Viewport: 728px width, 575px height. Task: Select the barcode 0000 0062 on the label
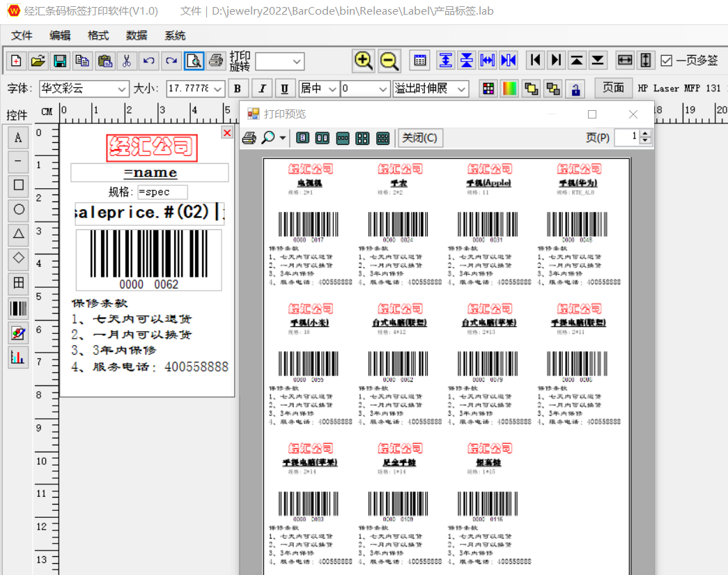pos(148,260)
